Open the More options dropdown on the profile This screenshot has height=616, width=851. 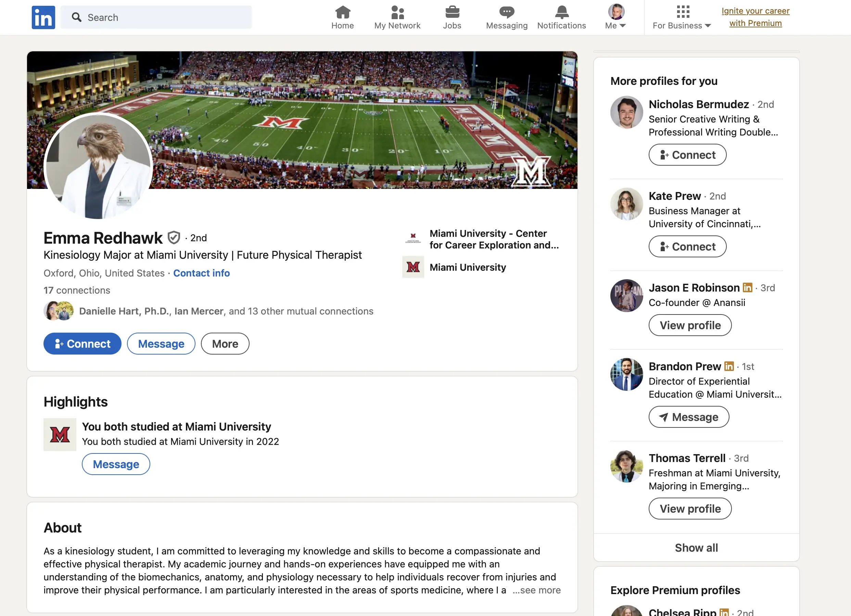coord(225,343)
